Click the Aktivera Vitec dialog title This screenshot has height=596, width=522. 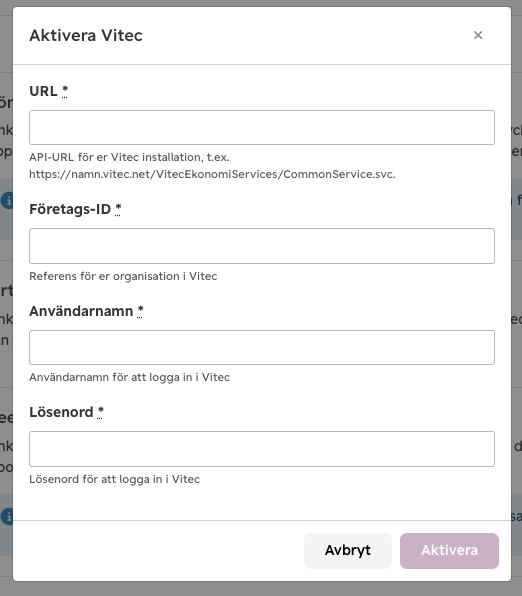[86, 35]
